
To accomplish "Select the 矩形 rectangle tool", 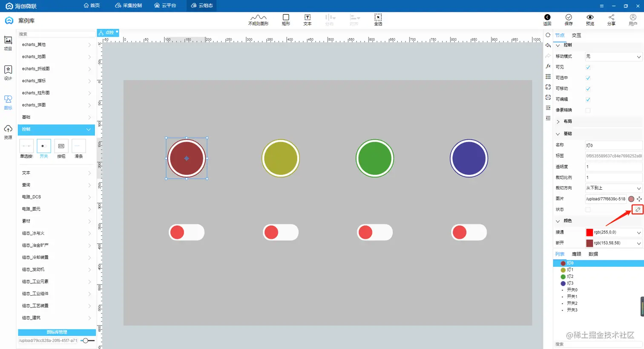I will click(x=286, y=20).
